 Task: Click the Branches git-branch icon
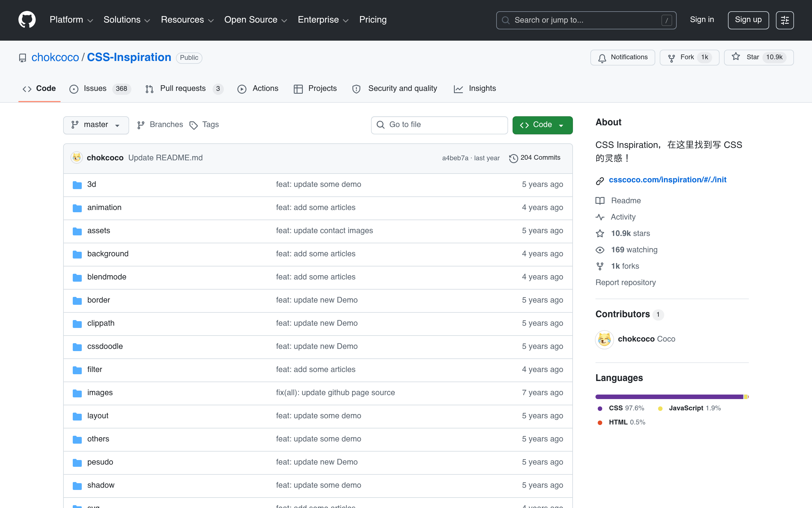click(x=141, y=125)
